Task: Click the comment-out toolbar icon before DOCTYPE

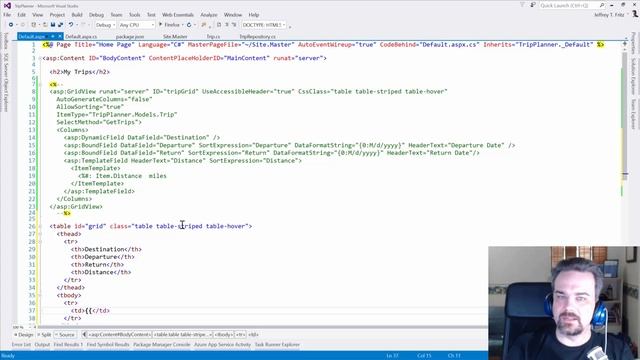Action: pyautogui.click(x=219, y=25)
